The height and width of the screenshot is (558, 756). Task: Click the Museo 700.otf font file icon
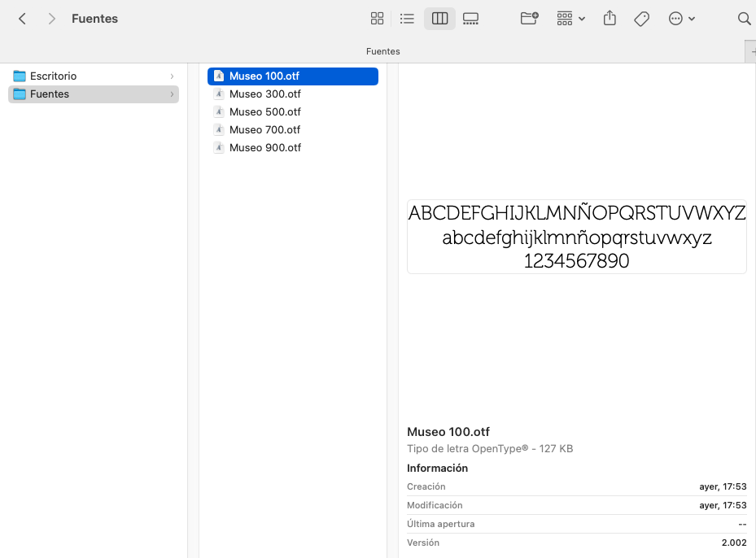click(x=219, y=129)
